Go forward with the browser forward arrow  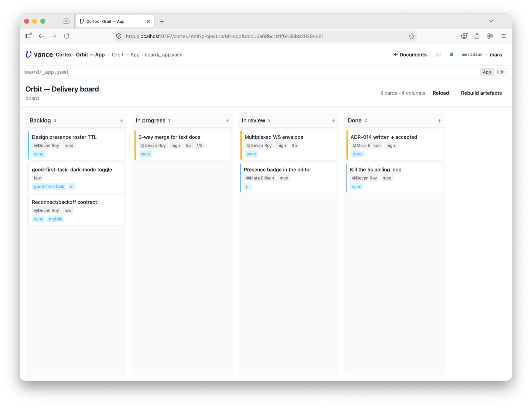54,36
